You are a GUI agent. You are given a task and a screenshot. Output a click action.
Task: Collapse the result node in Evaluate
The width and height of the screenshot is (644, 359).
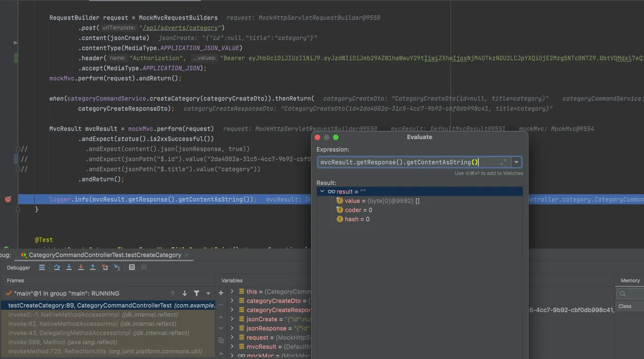point(322,191)
